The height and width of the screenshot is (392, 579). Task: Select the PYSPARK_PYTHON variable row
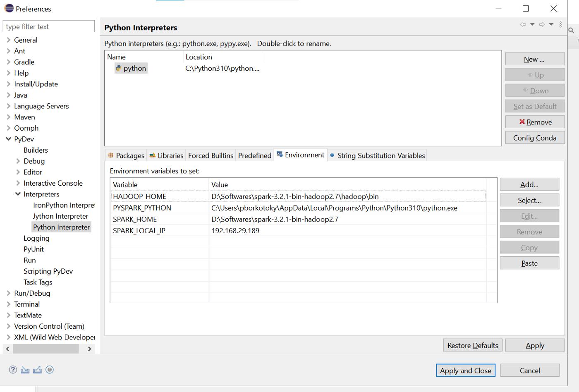298,208
